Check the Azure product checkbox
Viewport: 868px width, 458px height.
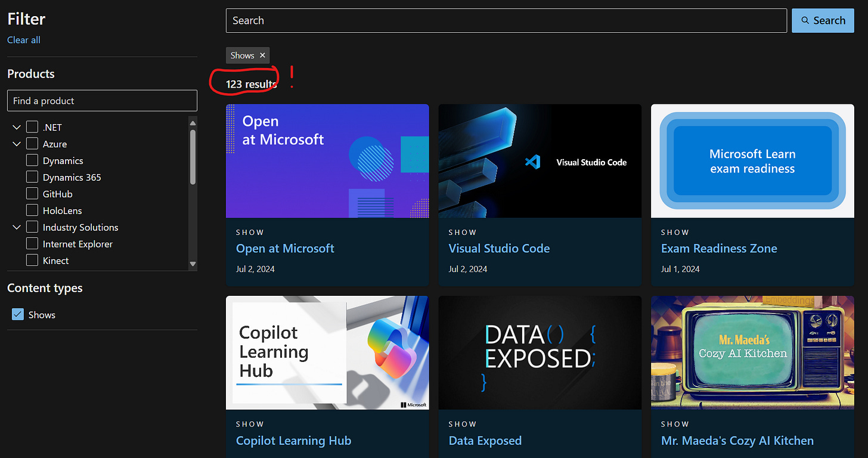(x=32, y=144)
